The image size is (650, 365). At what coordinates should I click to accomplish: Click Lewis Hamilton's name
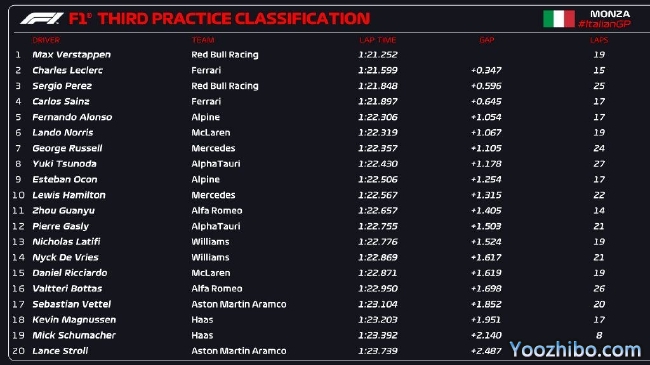[x=69, y=195]
